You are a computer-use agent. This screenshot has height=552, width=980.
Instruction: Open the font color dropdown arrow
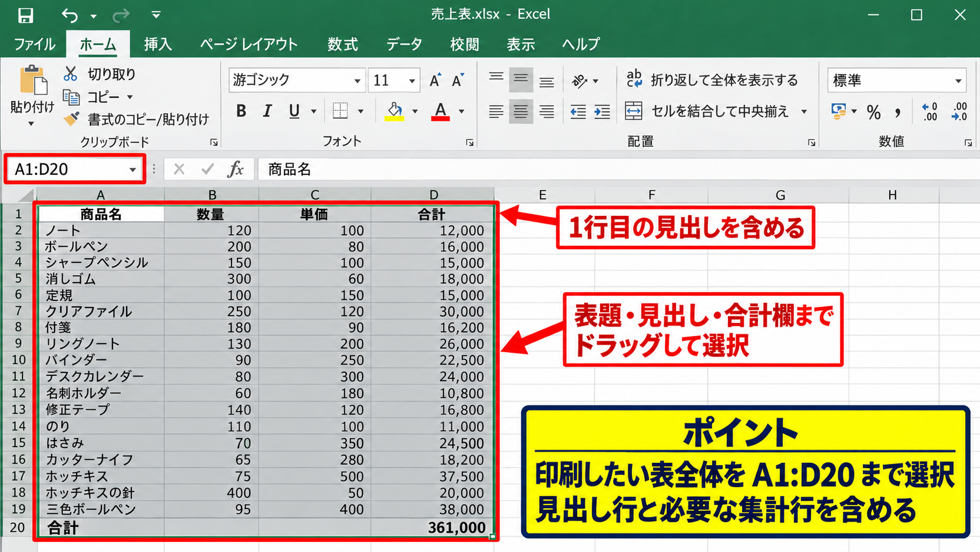pyautogui.click(x=461, y=111)
